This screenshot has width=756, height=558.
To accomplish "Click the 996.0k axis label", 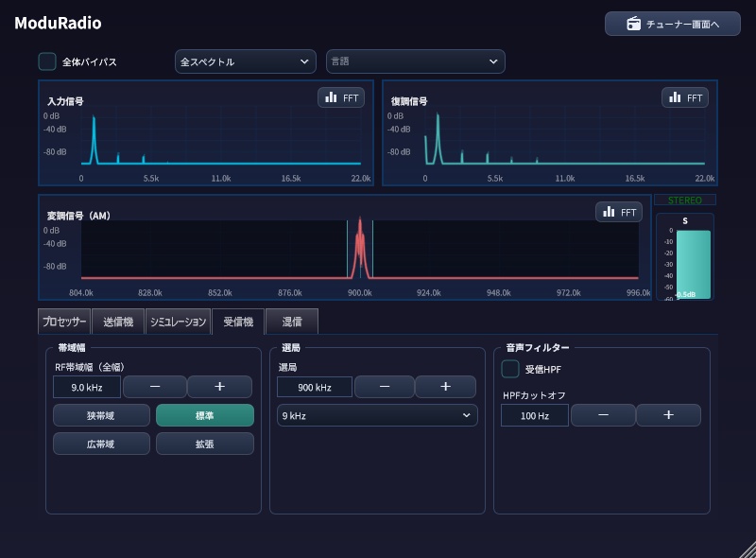I will pos(639,292).
